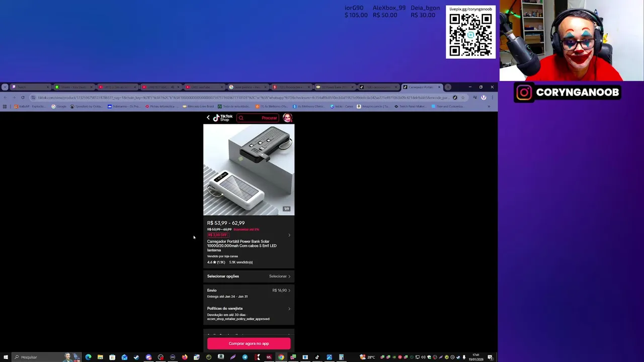Click the red search magnifier icon
The image size is (644, 362).
pyautogui.click(x=241, y=118)
